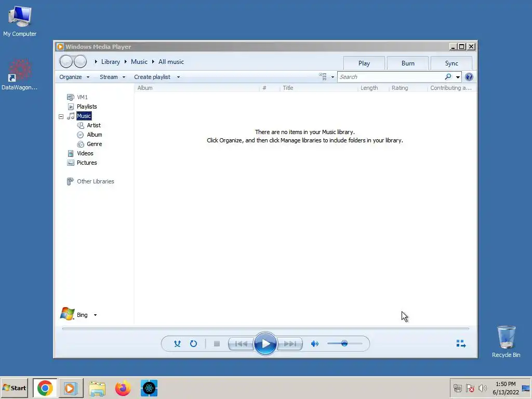This screenshot has height=399, width=532.
Task: Click the Create playlist button
Action: (x=152, y=77)
